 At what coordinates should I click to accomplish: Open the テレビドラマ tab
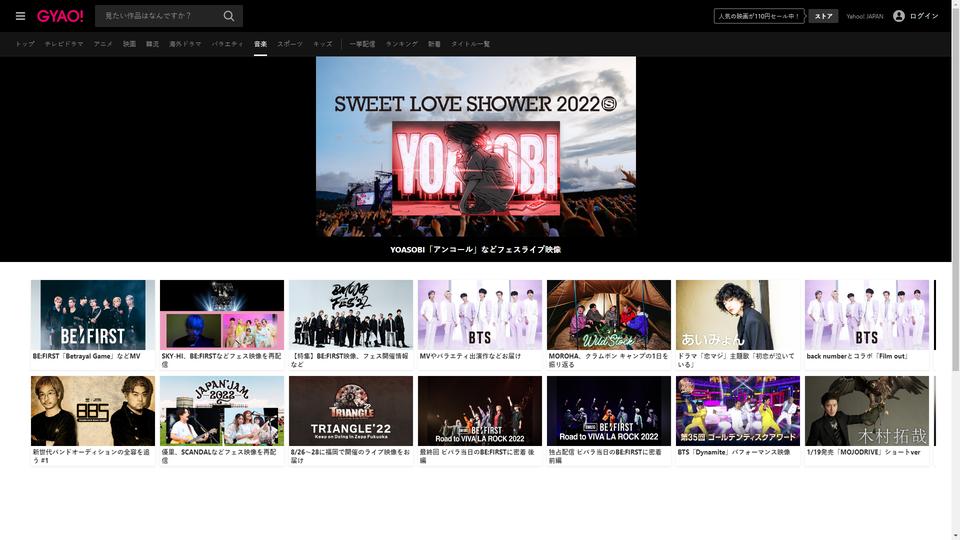point(64,44)
